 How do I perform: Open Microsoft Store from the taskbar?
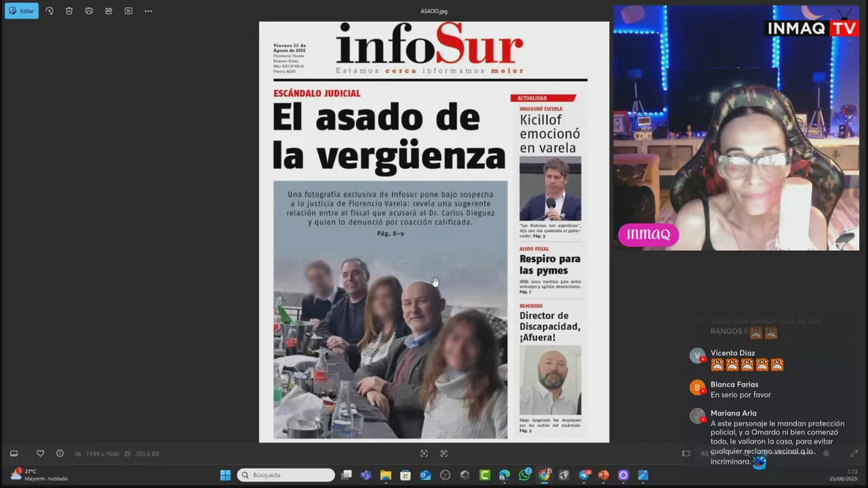(x=406, y=475)
